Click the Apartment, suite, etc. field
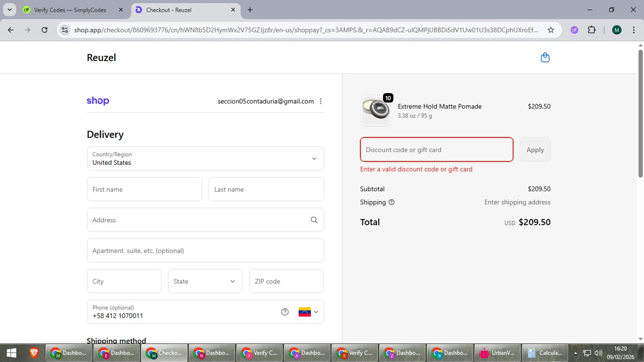The height and width of the screenshot is (362, 644). click(205, 250)
